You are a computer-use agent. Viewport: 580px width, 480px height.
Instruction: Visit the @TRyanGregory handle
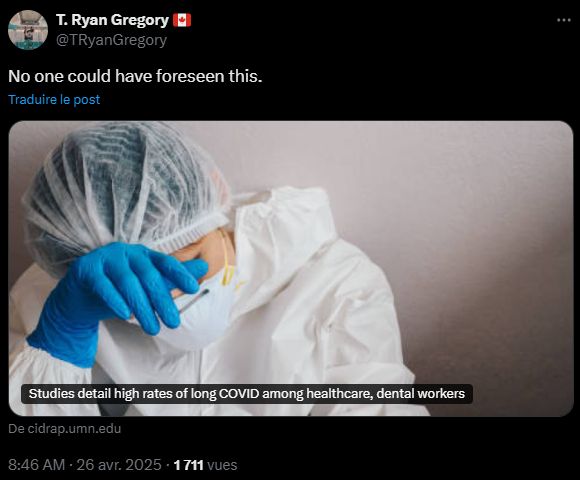point(111,40)
